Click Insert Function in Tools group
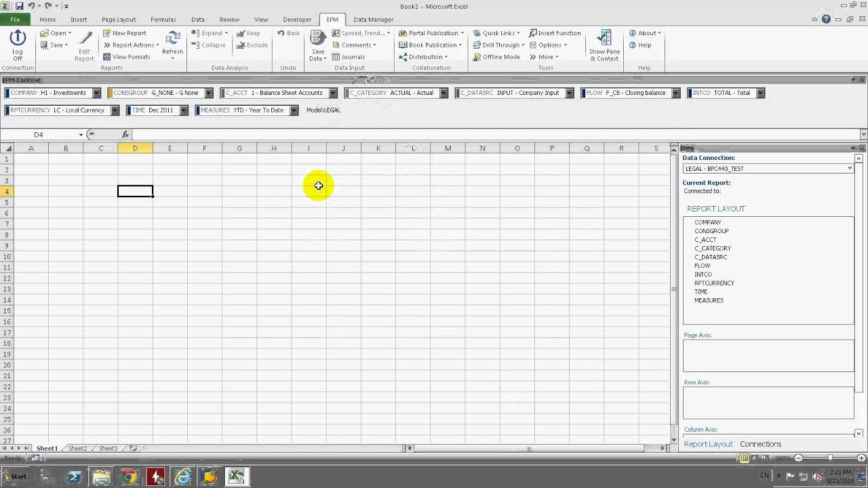 pyautogui.click(x=555, y=33)
